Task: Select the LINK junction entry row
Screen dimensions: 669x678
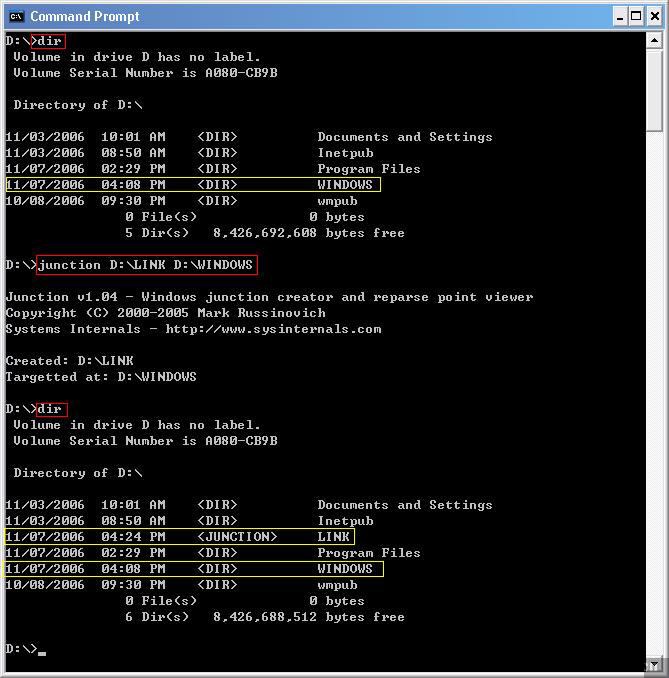Action: (x=178, y=537)
